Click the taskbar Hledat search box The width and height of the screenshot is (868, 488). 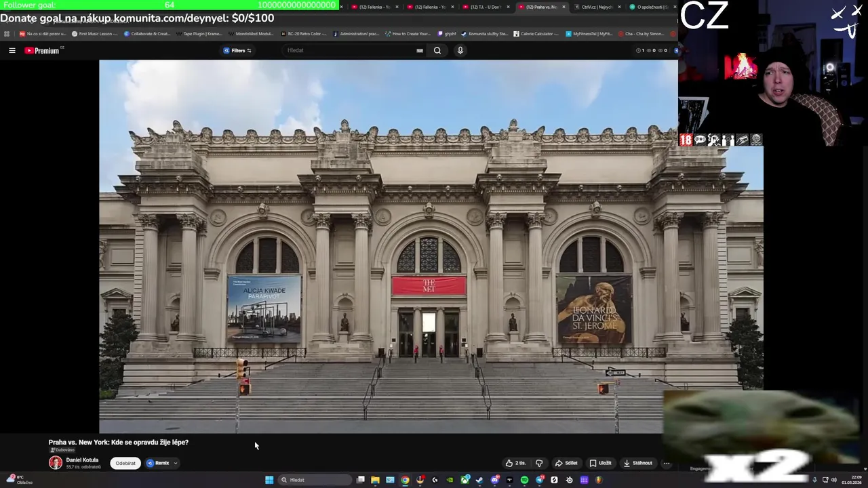(x=315, y=480)
